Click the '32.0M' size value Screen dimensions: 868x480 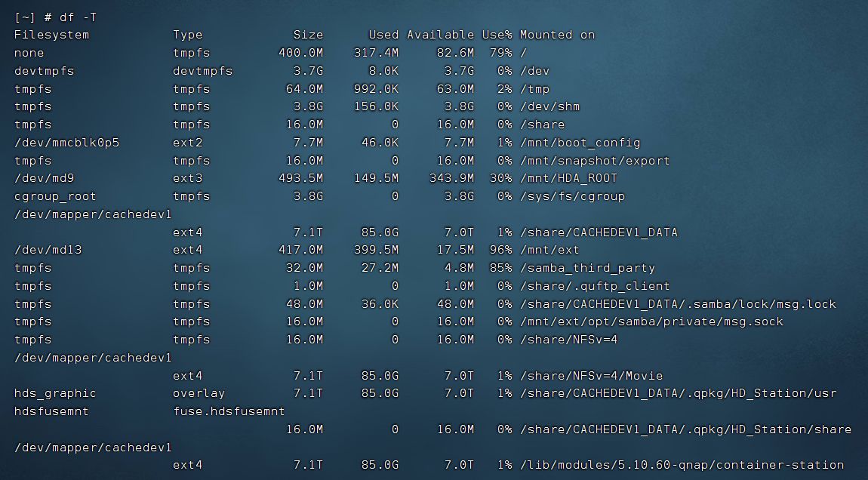point(304,268)
